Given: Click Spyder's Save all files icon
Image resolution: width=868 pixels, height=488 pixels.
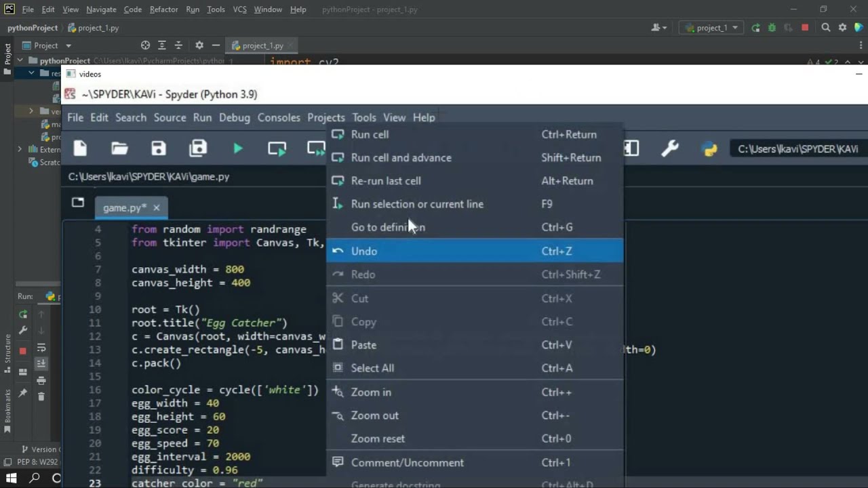Looking at the screenshot, I should [198, 148].
